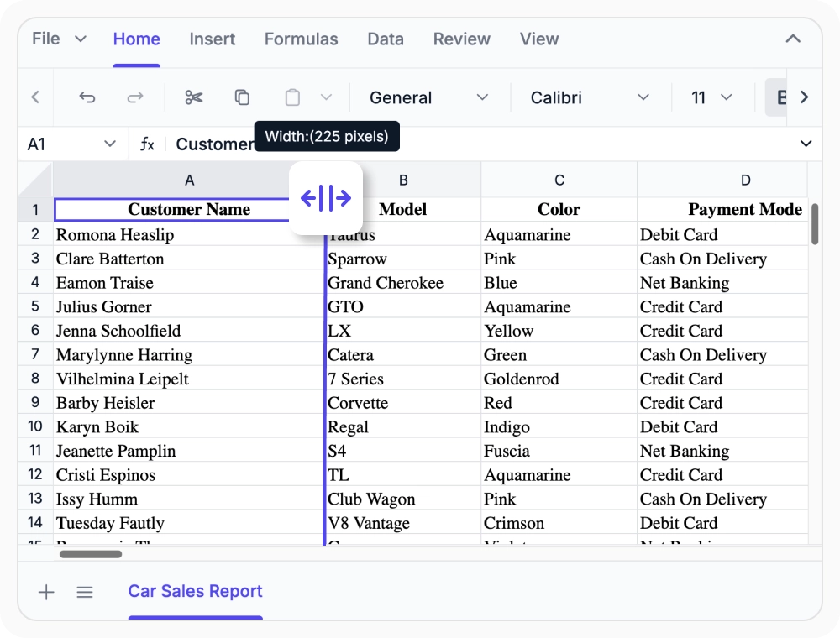Open the sheet list hamburger icon
Image resolution: width=840 pixels, height=638 pixels.
click(x=85, y=592)
